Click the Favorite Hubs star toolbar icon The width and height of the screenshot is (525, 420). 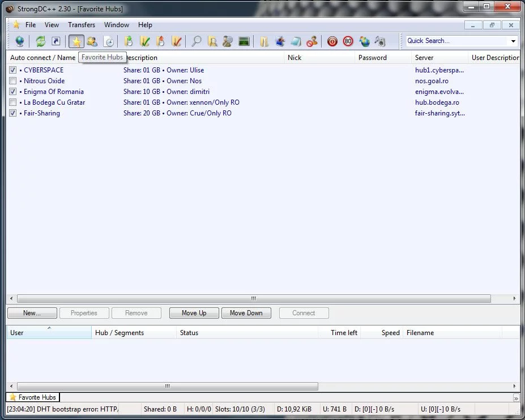coord(76,41)
